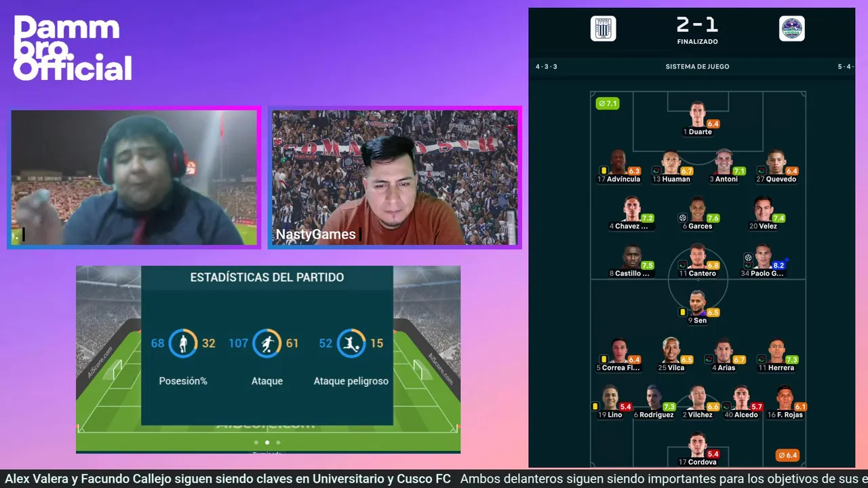The height and width of the screenshot is (488, 868).
Task: Click the 7.1 team average rating badge
Action: click(x=608, y=104)
